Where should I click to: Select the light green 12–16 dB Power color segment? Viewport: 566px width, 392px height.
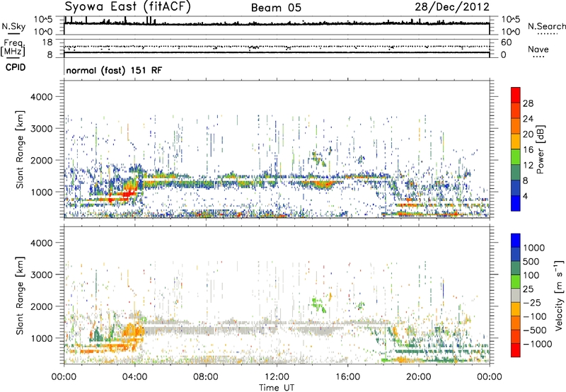516,156
